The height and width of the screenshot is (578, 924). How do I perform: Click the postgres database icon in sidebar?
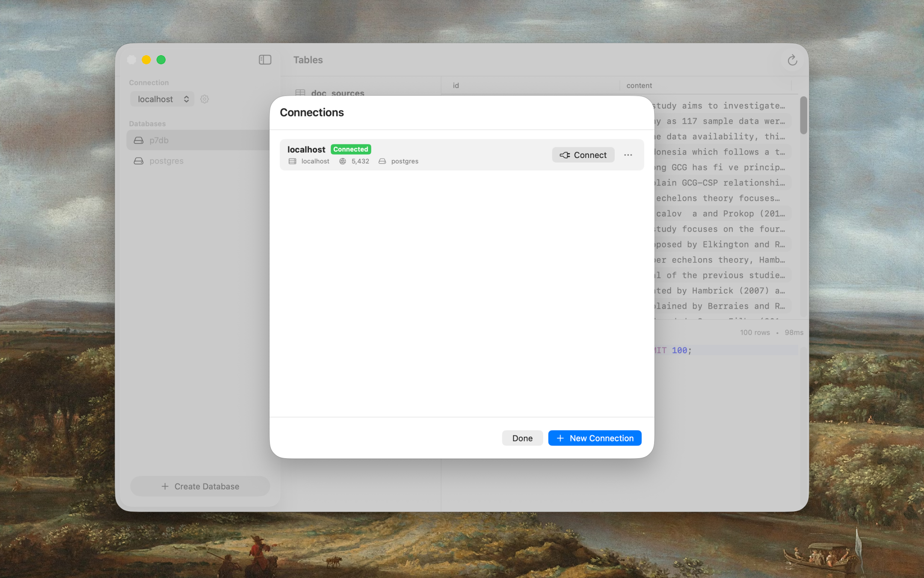coord(139,161)
